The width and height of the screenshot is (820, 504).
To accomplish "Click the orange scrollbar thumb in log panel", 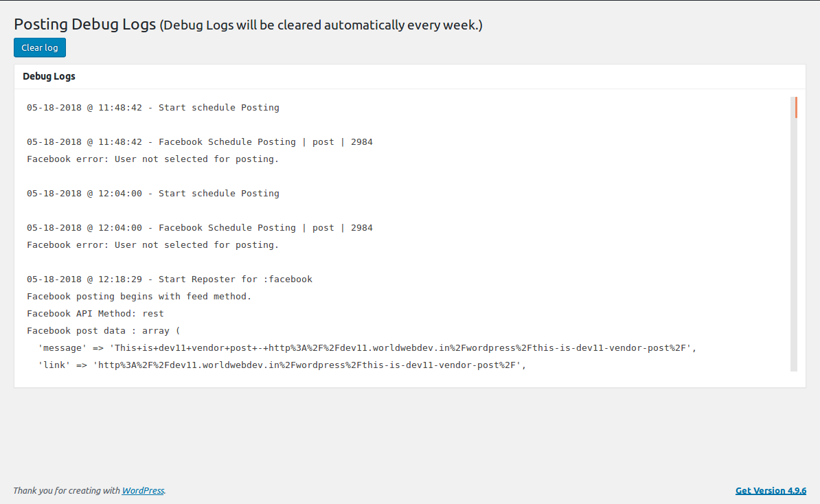I will [796, 108].
